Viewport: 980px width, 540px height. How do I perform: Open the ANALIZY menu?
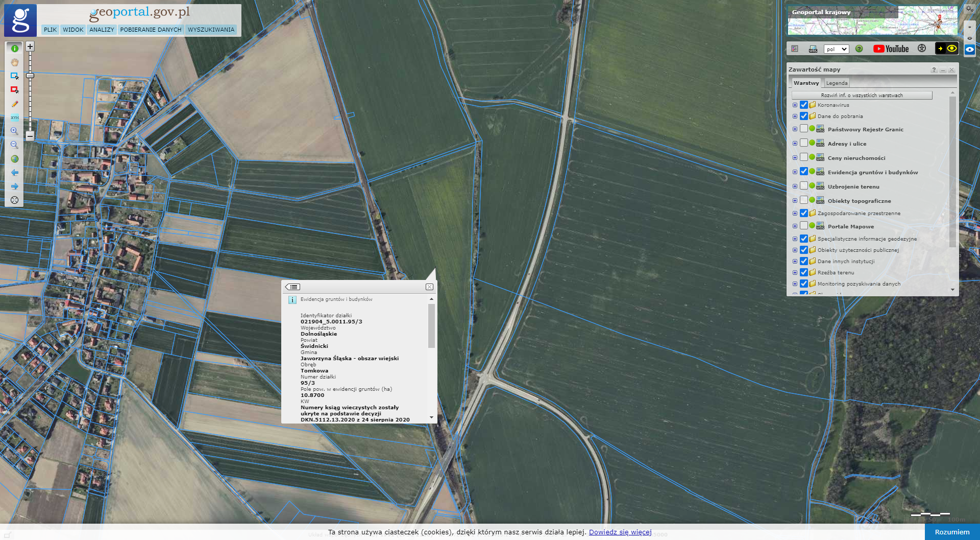pyautogui.click(x=102, y=30)
